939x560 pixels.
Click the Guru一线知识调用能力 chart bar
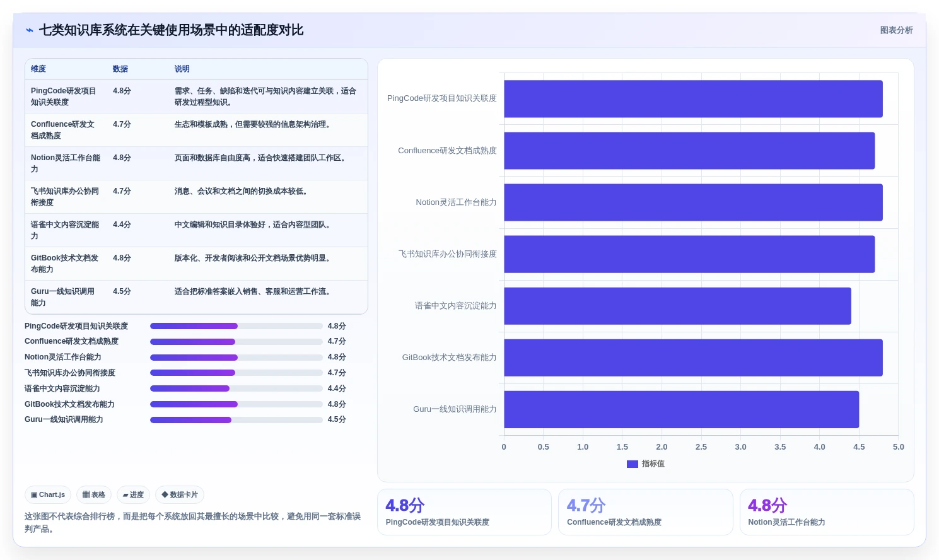pyautogui.click(x=681, y=409)
